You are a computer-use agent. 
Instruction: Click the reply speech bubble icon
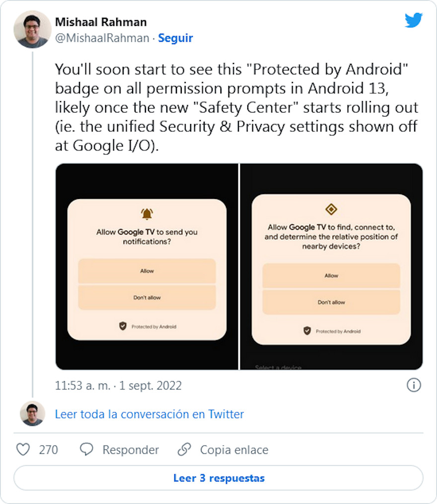pyautogui.click(x=86, y=449)
